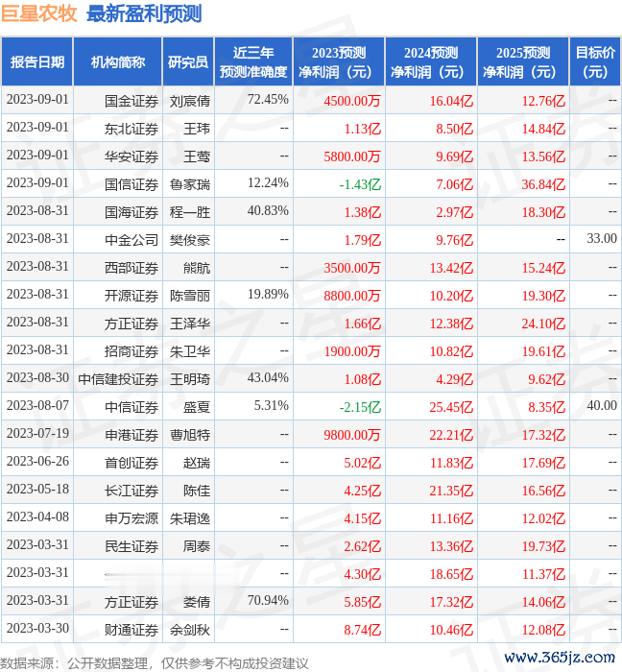Select the date cell 2023-05-18
Image resolution: width=622 pixels, height=672 pixels.
tap(37, 489)
